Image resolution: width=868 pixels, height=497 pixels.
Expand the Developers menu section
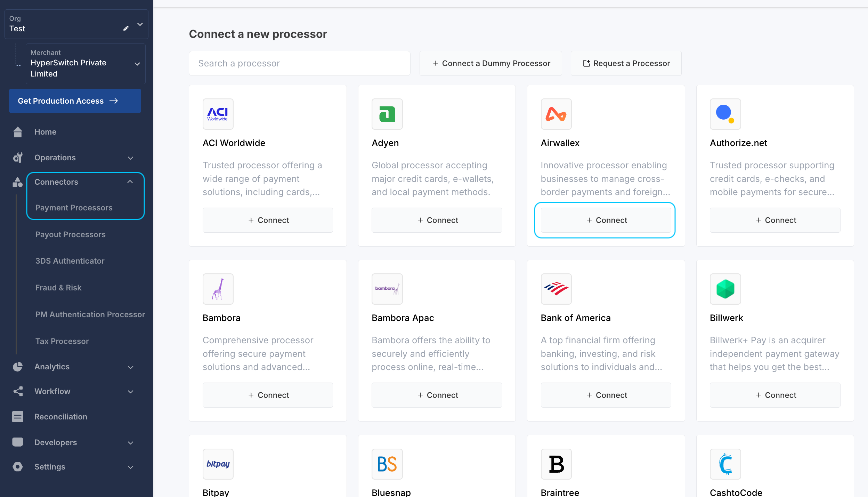[x=130, y=443]
